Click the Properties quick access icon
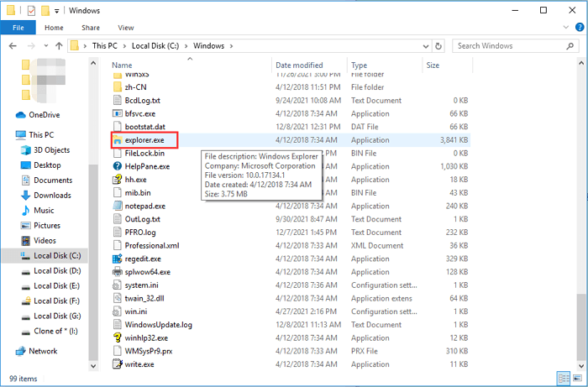The width and height of the screenshot is (588, 387). (x=32, y=10)
